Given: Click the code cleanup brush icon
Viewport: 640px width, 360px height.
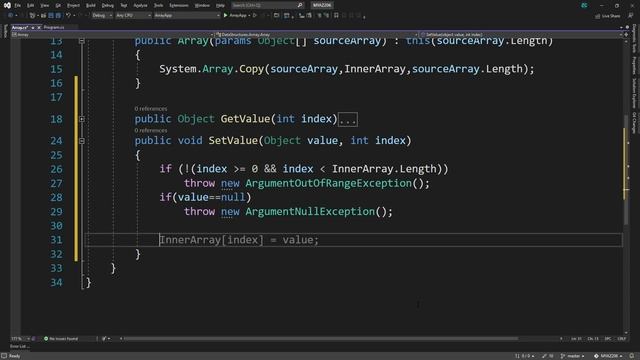Looking at the screenshot, I should (x=104, y=339).
